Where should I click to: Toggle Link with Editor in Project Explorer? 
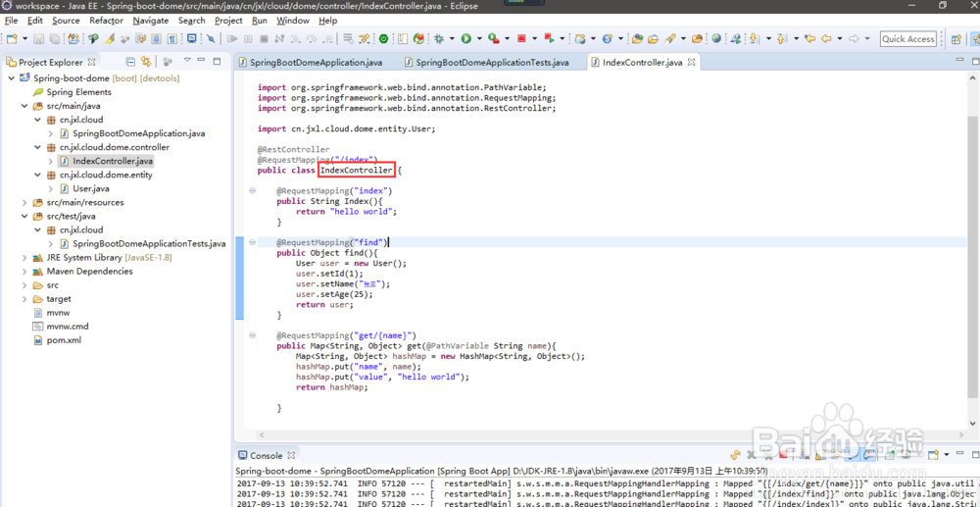coord(146,62)
